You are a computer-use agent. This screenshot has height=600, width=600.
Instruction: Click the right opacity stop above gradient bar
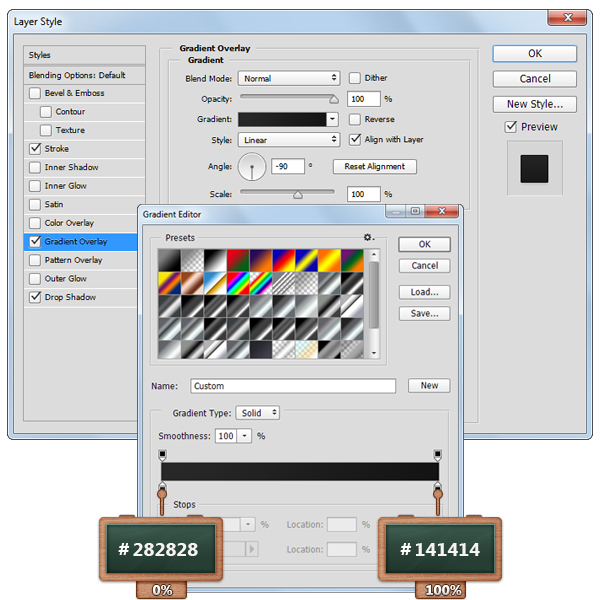(x=438, y=455)
